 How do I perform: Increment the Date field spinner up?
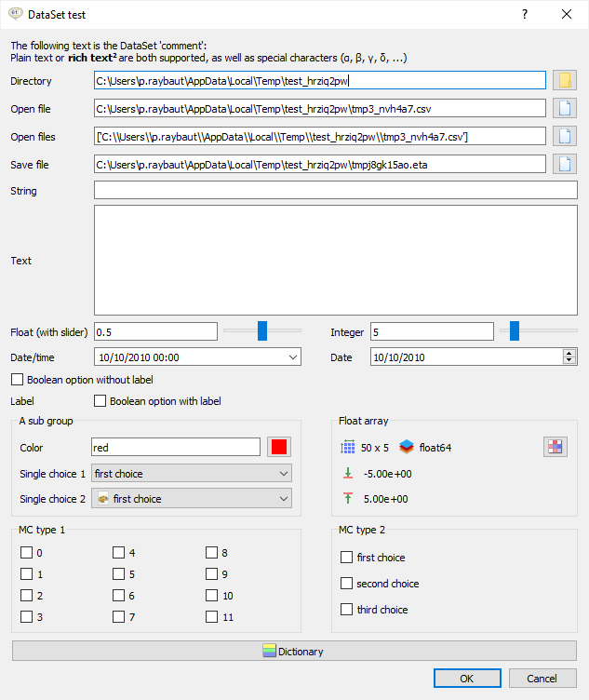[x=569, y=353]
